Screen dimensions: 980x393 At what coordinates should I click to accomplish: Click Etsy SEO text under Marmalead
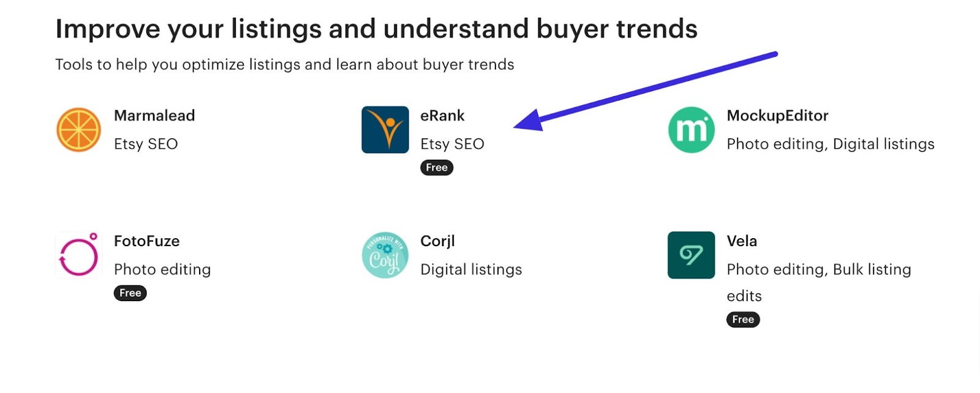pos(146,144)
